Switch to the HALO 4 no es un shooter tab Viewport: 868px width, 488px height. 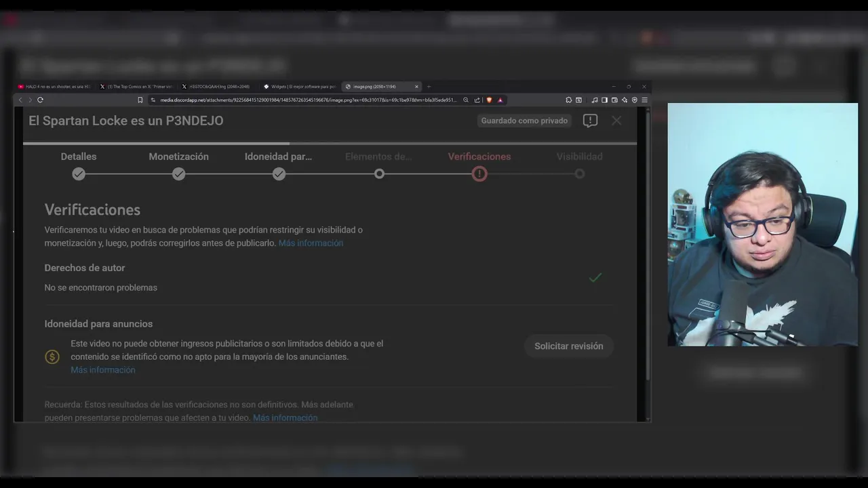click(54, 87)
